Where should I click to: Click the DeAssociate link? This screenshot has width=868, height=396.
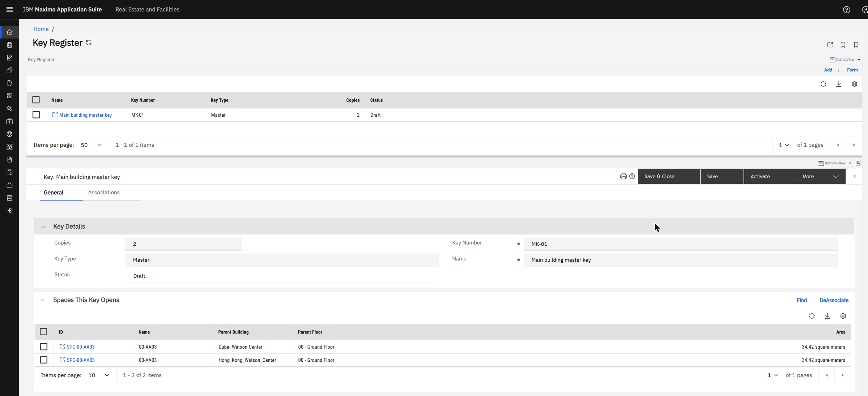[834, 301]
